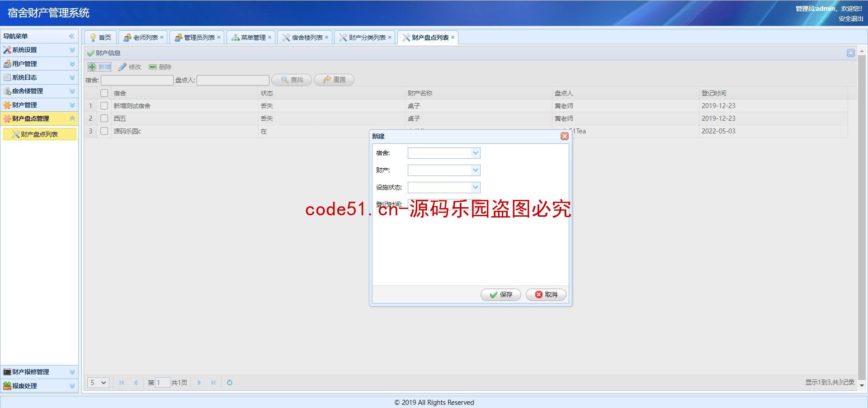Sort by the 状态 column header
Image resolution: width=868 pixels, height=408 pixels.
[332, 93]
